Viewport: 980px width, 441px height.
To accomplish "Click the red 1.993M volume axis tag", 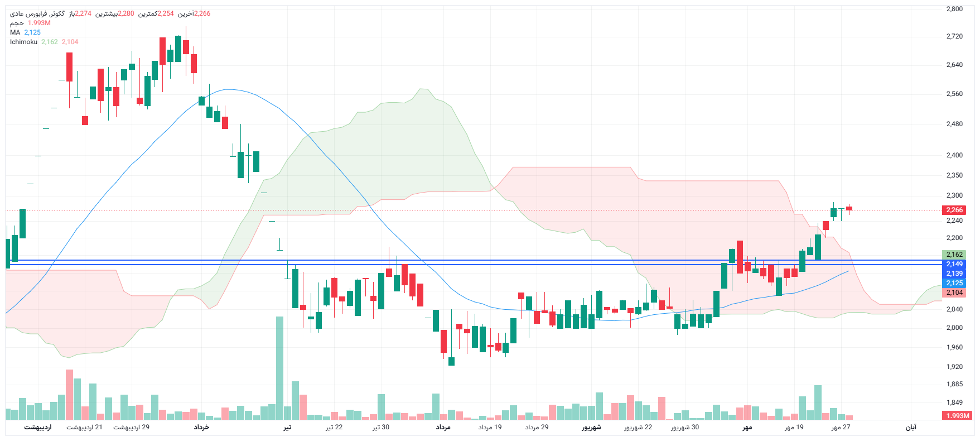I will click(x=958, y=416).
